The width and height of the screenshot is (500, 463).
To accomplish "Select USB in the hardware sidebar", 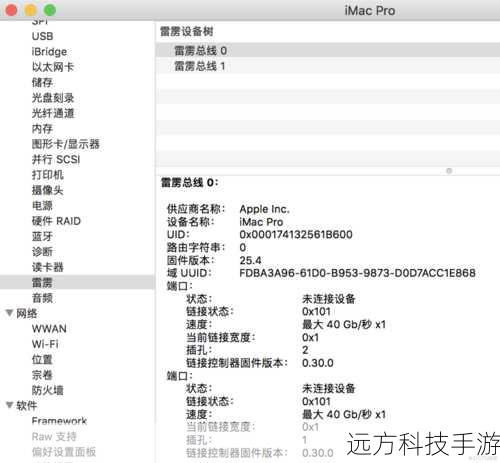I will 42,36.
